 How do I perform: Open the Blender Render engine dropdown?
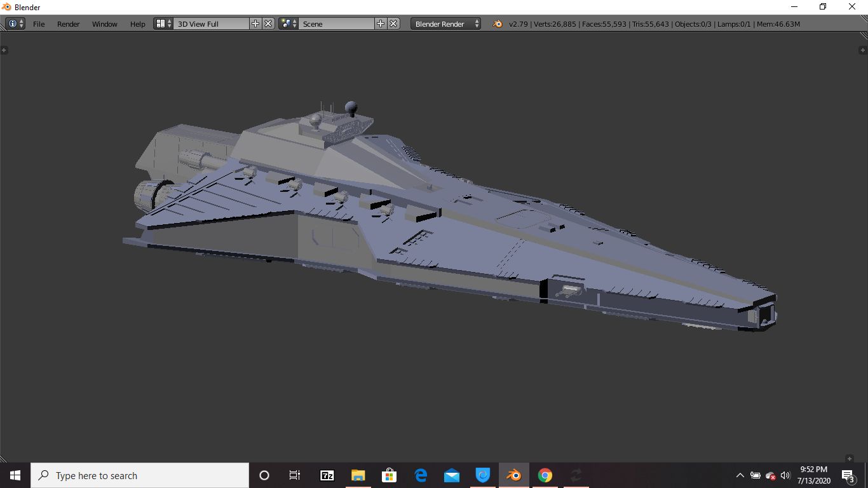click(x=445, y=24)
